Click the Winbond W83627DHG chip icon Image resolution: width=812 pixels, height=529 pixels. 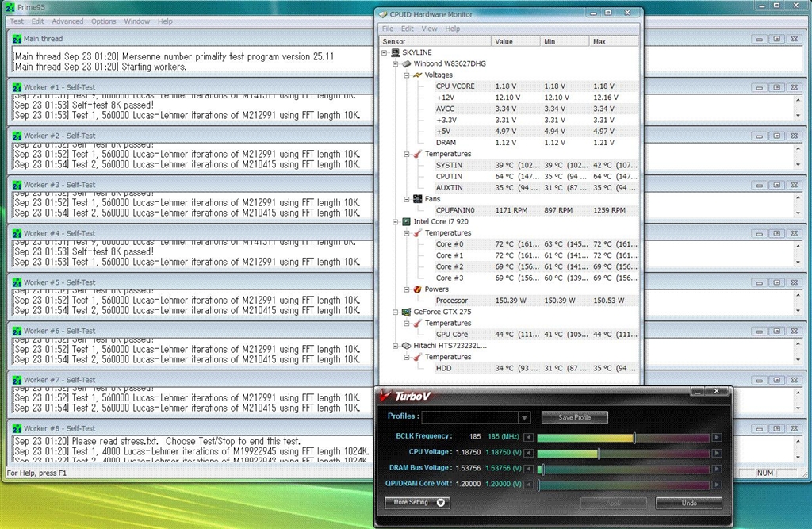pos(407,63)
